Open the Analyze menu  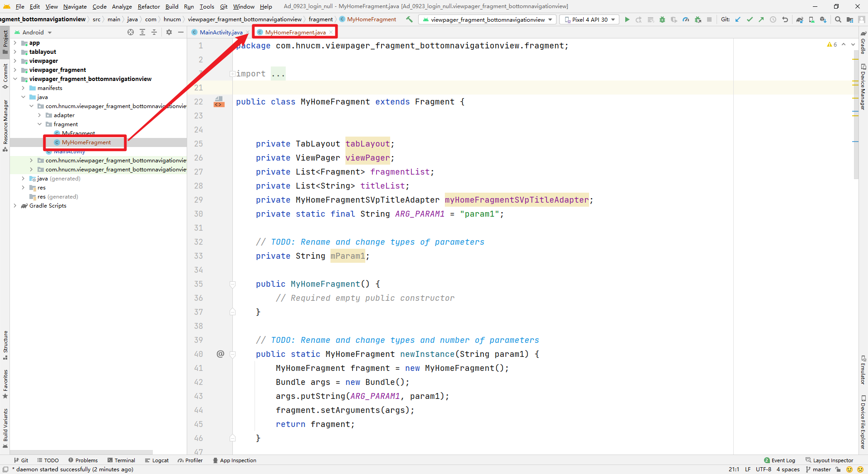pos(122,6)
